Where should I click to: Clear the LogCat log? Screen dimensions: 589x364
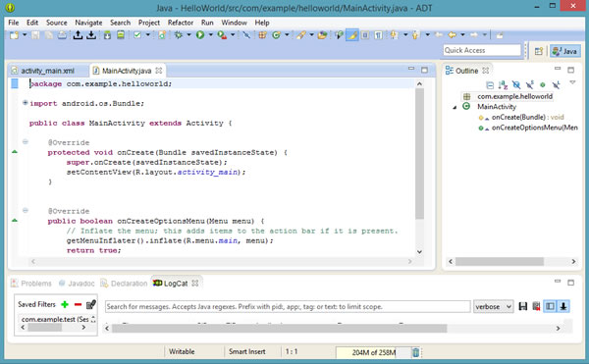(x=536, y=306)
